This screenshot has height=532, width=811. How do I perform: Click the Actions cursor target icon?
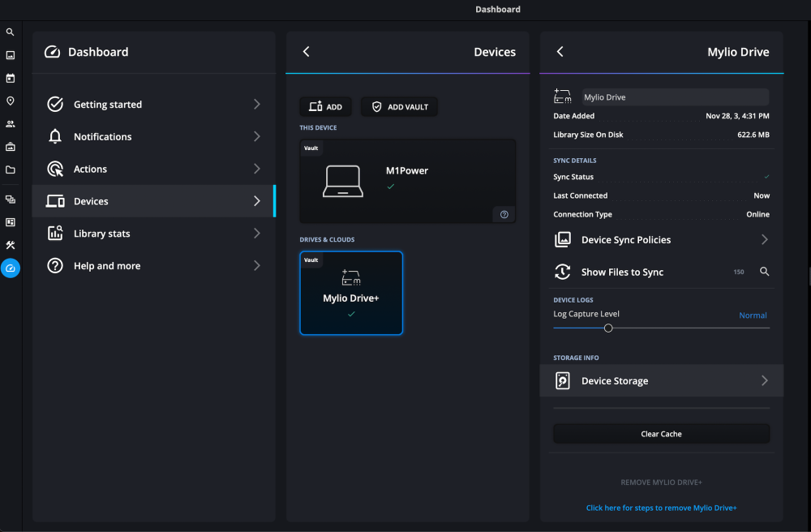[x=55, y=169]
